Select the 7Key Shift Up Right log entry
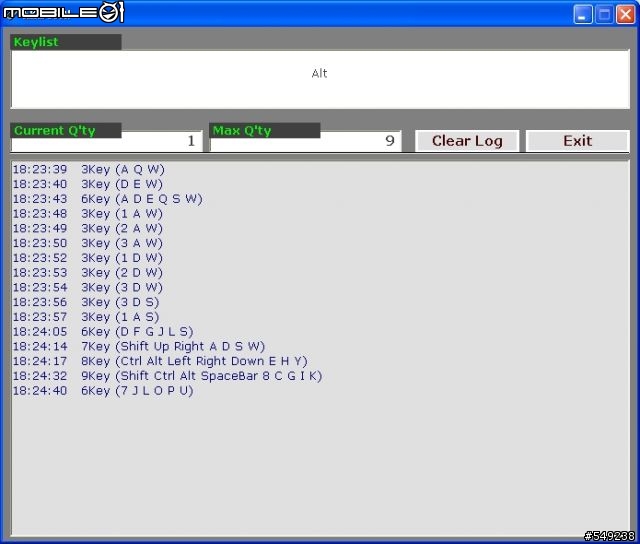 coord(139,346)
